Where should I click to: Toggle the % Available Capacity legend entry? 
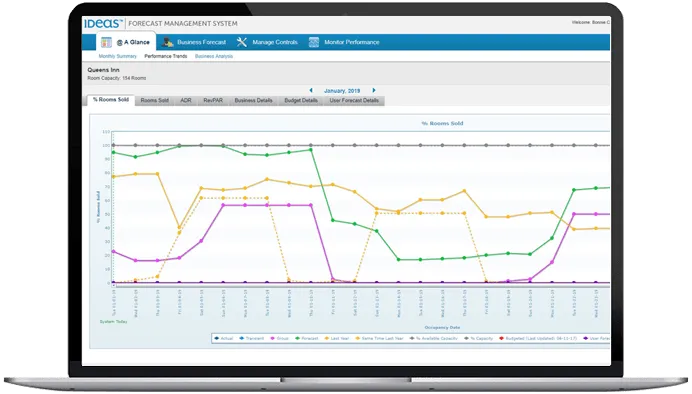point(434,338)
